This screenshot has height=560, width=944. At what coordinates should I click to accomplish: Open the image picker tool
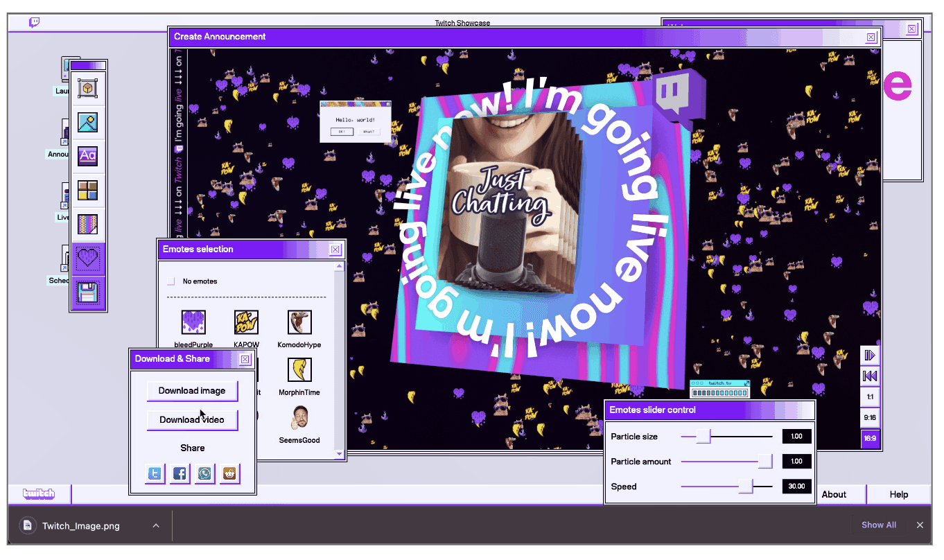pos(88,123)
